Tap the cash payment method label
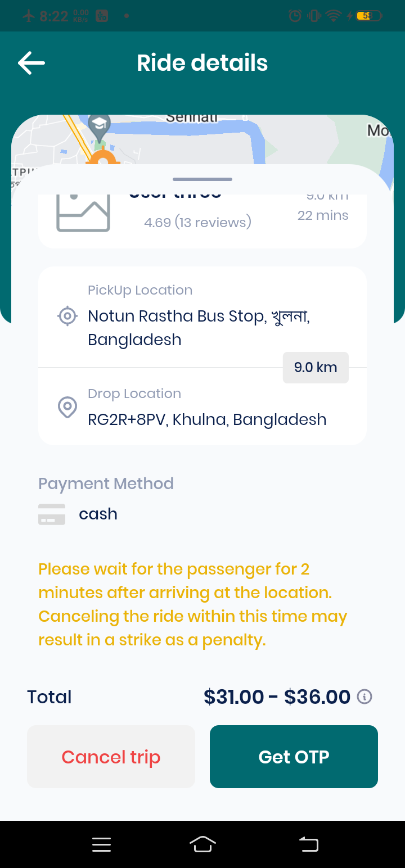 click(98, 514)
